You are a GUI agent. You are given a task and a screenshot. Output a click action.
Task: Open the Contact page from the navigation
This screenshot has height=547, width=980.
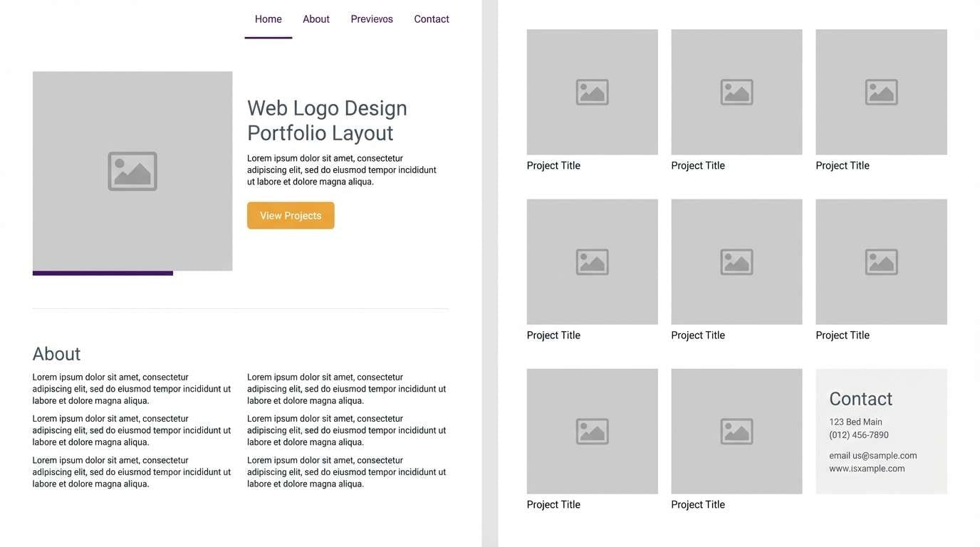tap(432, 19)
